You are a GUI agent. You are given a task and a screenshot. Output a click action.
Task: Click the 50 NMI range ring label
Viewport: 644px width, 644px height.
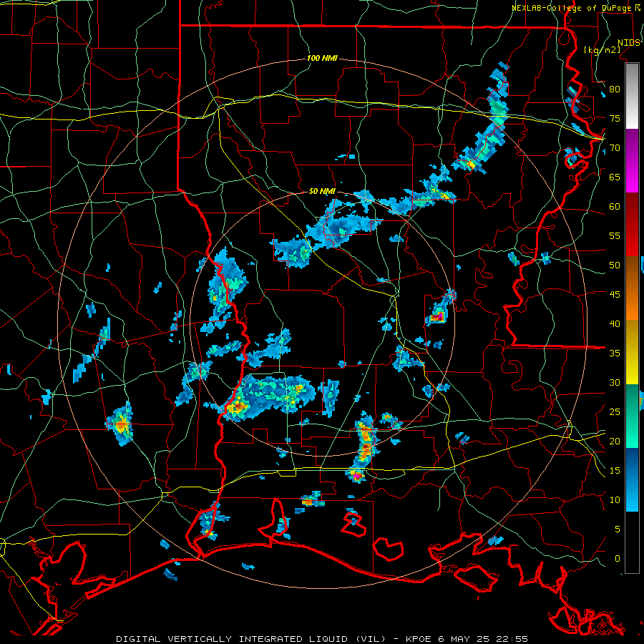point(322,191)
